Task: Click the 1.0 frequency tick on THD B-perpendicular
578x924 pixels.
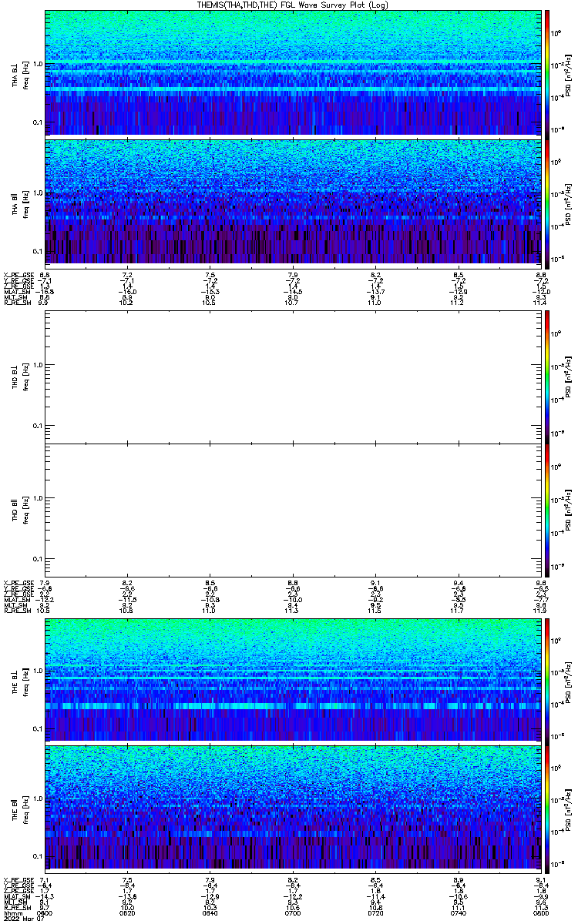Action: 37,364
